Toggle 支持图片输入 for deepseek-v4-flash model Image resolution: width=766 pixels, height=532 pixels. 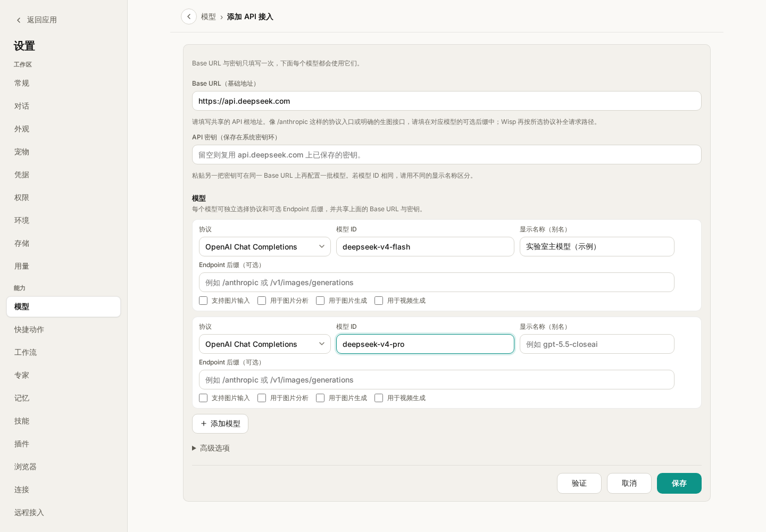tap(203, 301)
